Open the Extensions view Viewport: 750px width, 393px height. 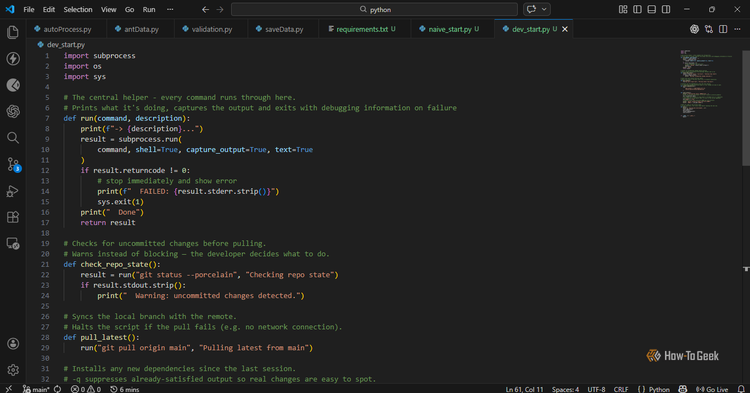(13, 217)
